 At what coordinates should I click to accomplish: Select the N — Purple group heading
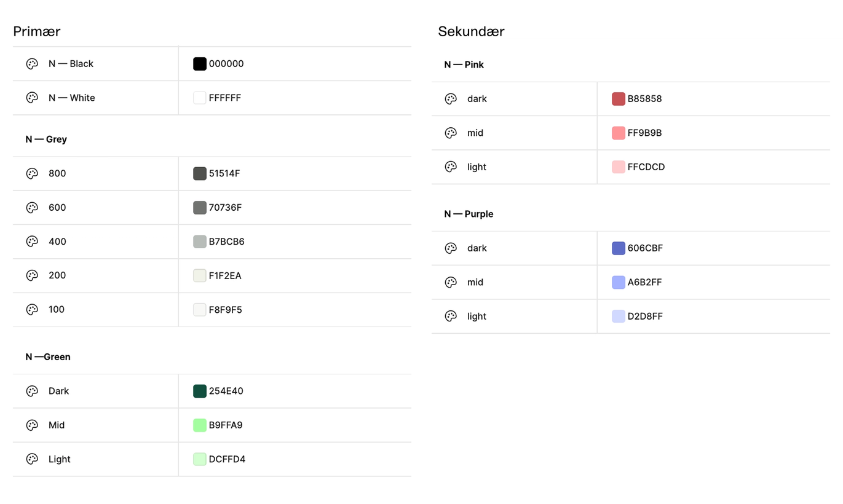tap(469, 214)
